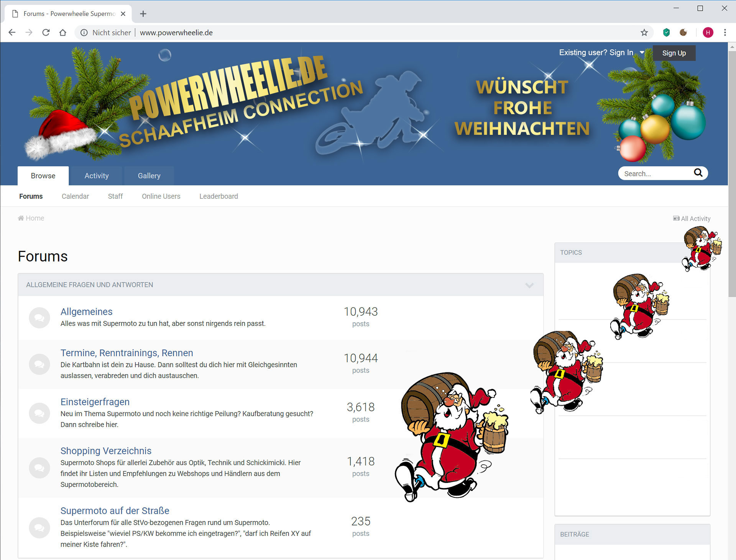Image resolution: width=736 pixels, height=560 pixels.
Task: Open a new browser tab
Action: [x=143, y=14]
